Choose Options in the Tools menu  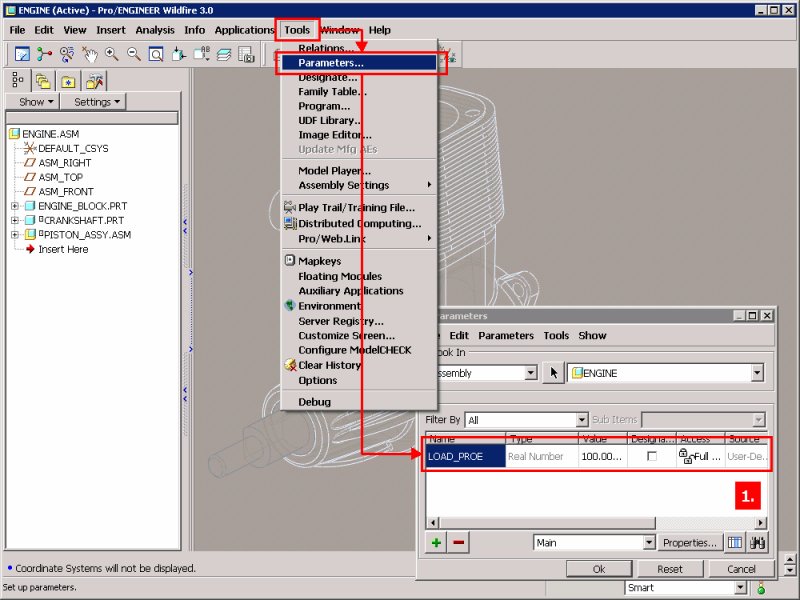(359, 380)
